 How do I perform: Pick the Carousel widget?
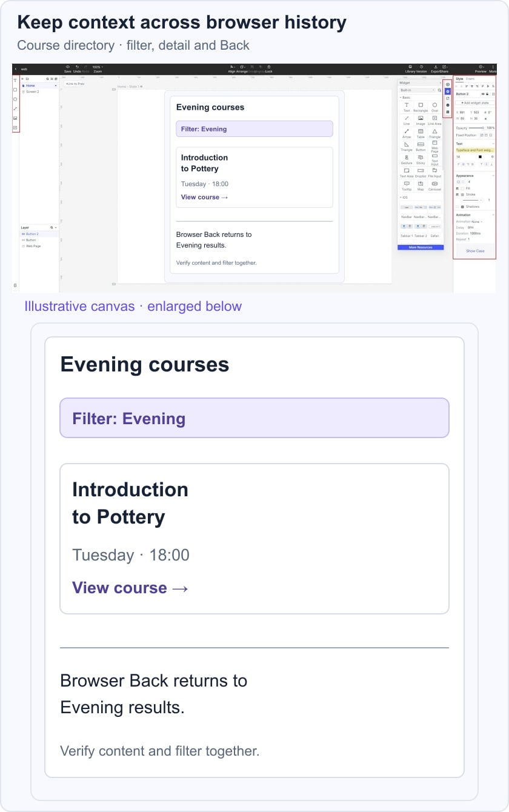[434, 186]
